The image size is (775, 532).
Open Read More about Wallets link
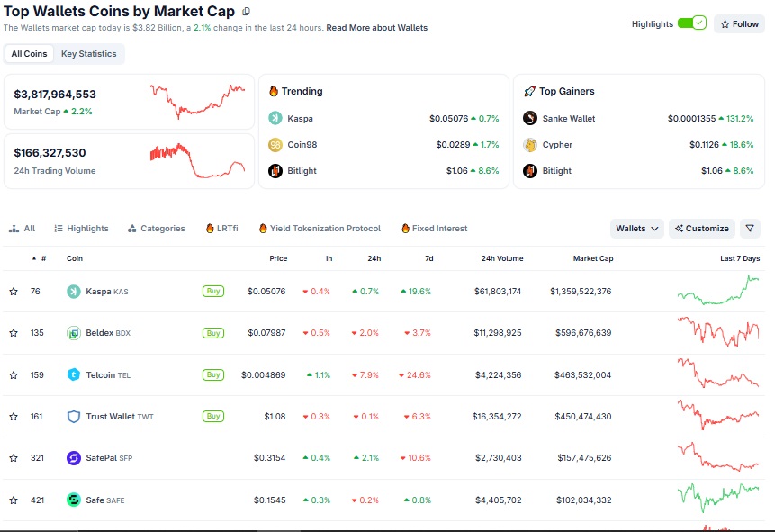376,28
